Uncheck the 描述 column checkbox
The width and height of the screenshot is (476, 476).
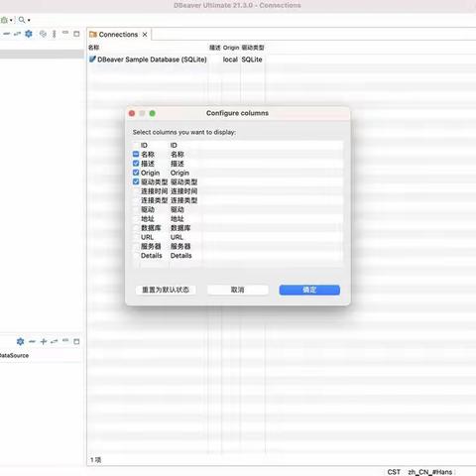pyautogui.click(x=136, y=164)
